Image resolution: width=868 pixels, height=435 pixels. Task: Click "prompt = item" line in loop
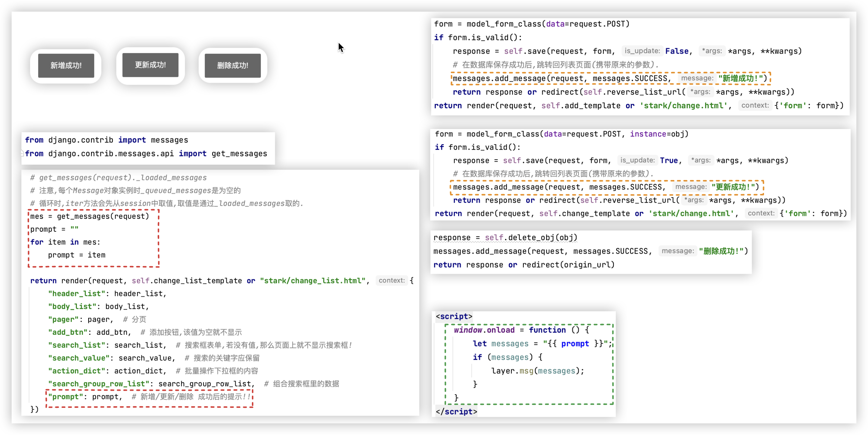pyautogui.click(x=77, y=255)
